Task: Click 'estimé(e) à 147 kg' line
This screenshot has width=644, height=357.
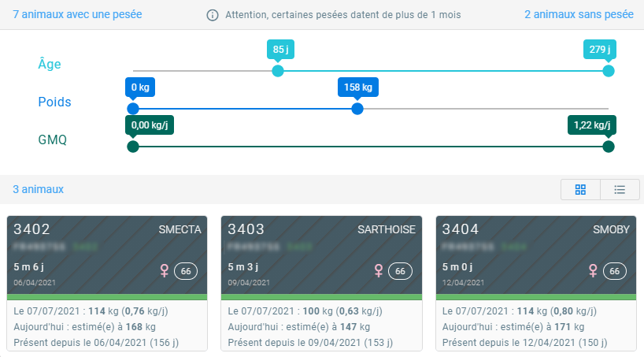Action: [x=299, y=327]
